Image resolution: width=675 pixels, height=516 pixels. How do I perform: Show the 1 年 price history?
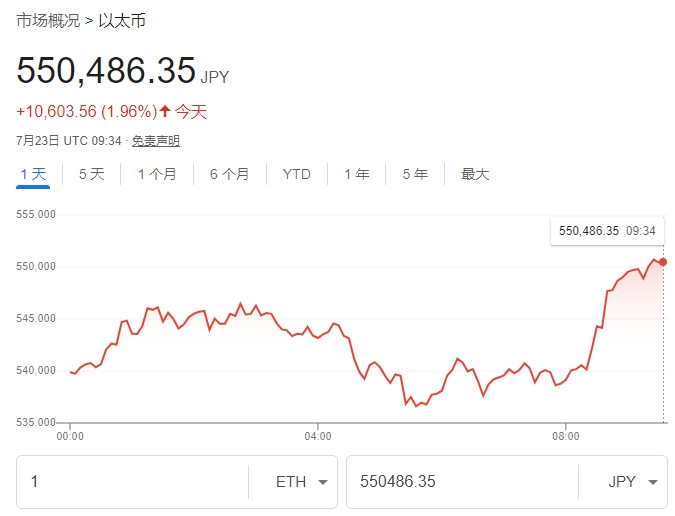(357, 174)
